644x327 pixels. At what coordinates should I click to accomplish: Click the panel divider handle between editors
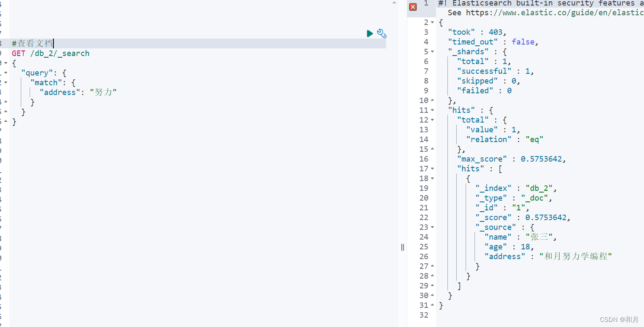402,247
